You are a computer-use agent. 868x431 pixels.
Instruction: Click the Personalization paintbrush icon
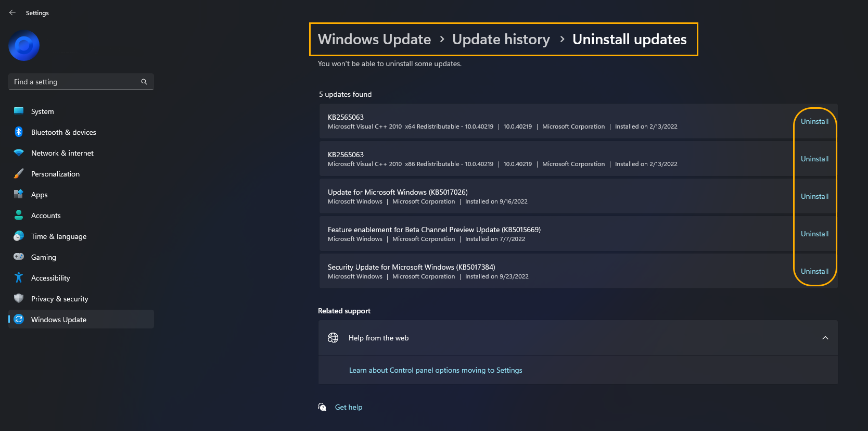click(19, 173)
